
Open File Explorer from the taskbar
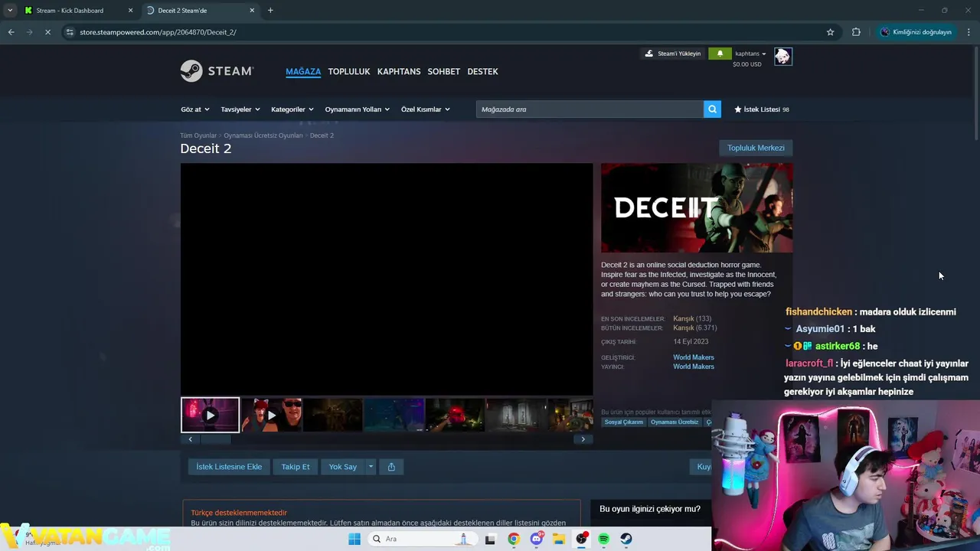(559, 539)
